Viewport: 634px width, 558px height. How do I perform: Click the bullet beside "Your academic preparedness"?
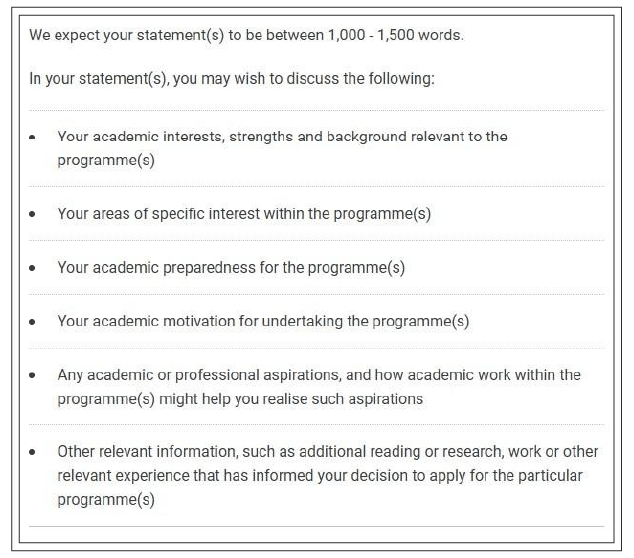(33, 269)
